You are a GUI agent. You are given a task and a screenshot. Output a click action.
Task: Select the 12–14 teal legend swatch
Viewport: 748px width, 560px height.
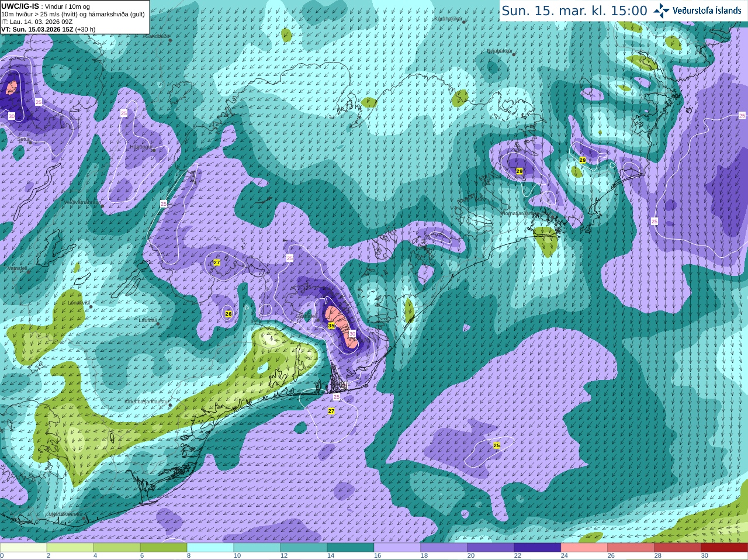tap(304, 548)
